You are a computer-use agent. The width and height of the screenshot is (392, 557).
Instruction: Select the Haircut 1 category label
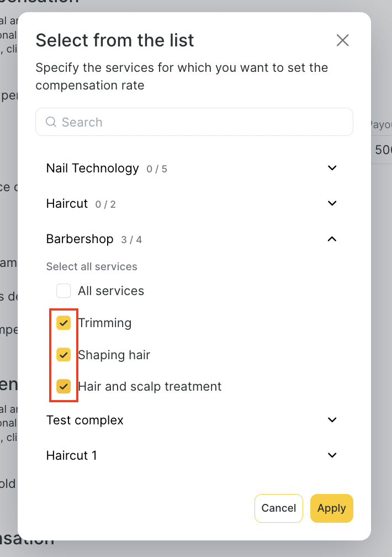point(72,455)
